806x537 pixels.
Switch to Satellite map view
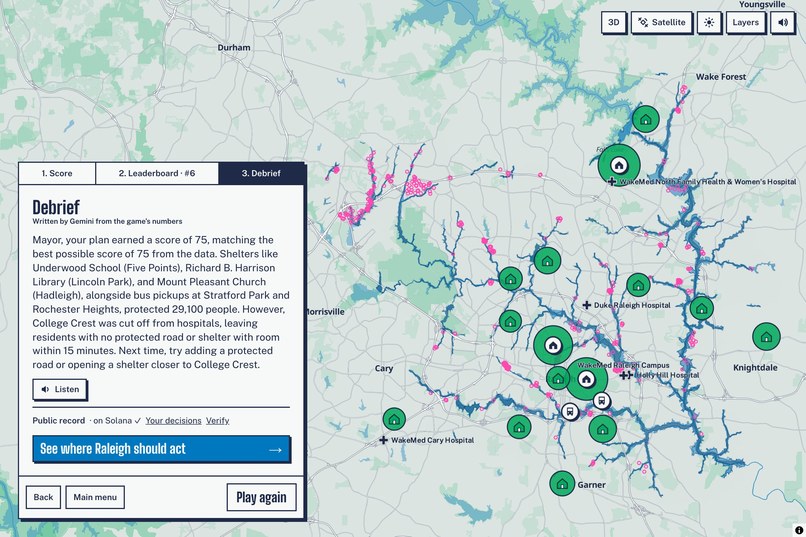coord(662,23)
